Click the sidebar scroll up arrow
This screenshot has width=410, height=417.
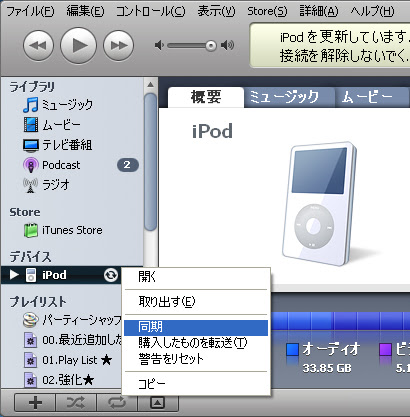coord(151,85)
